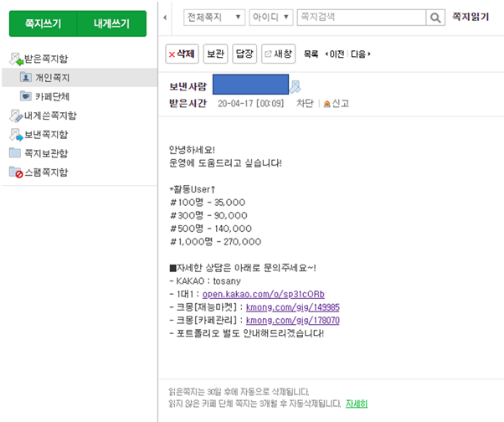504x422 pixels.
Task: Click the 쪽지쓰기 compose button
Action: tap(43, 23)
